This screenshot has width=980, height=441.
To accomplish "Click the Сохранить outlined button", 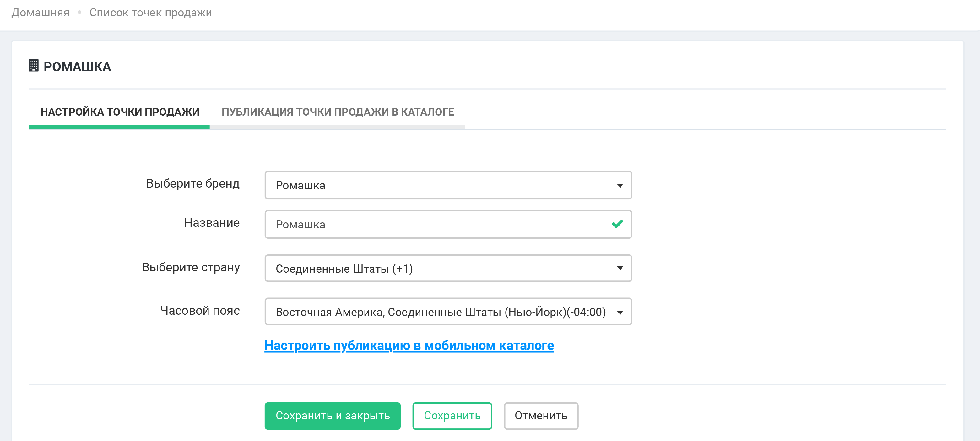I will [x=452, y=416].
